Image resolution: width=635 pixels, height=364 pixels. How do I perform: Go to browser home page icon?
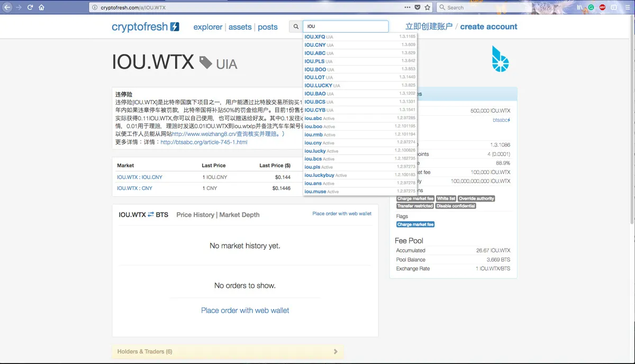point(41,7)
